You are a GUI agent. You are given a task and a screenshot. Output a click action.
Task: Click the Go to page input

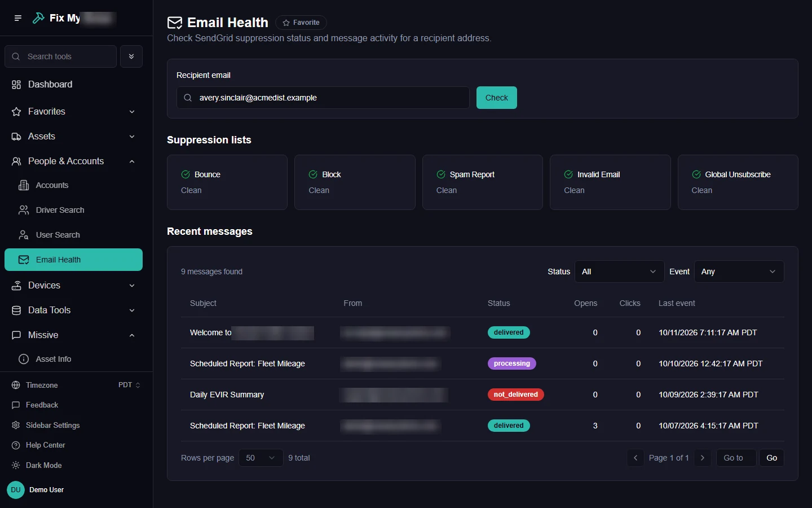[x=736, y=458]
